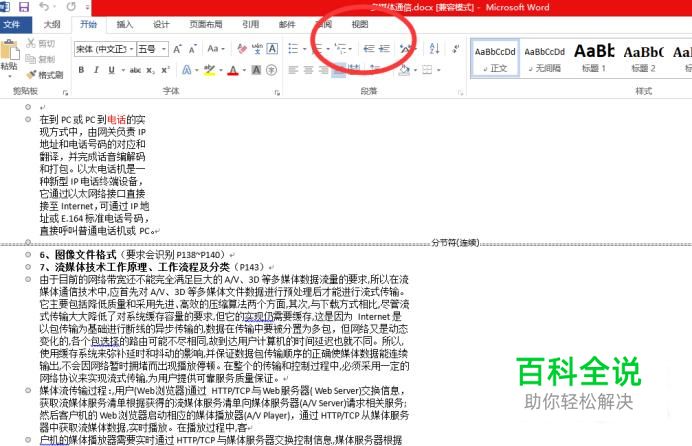
Task: Undo the last action
Action: click(x=44, y=6)
